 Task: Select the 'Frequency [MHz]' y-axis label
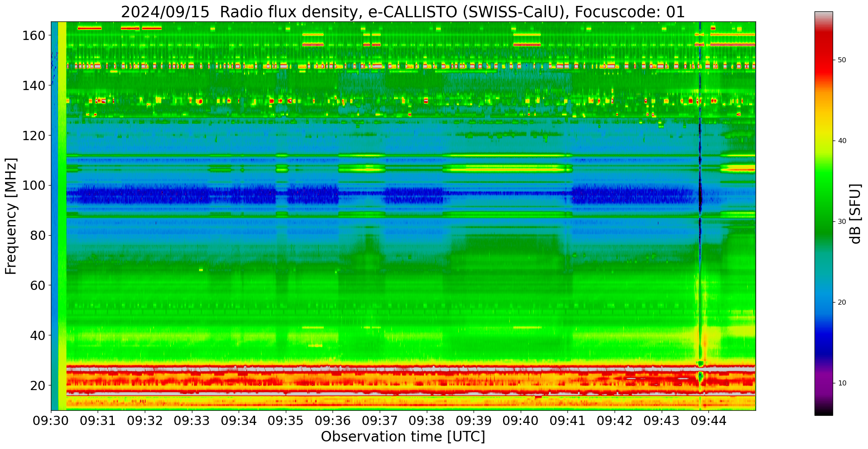pos(11,216)
